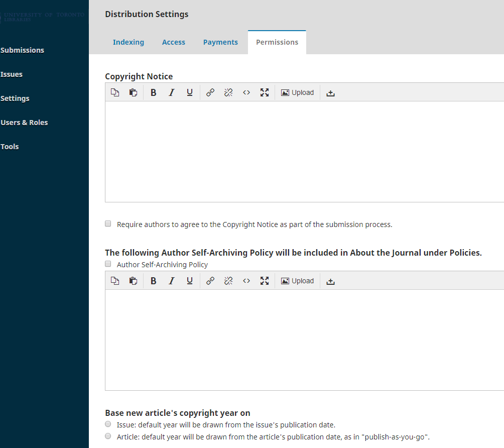This screenshot has width=504, height=448.
Task: Click inside Author Self-Archiving Policy text area
Action: [304, 340]
